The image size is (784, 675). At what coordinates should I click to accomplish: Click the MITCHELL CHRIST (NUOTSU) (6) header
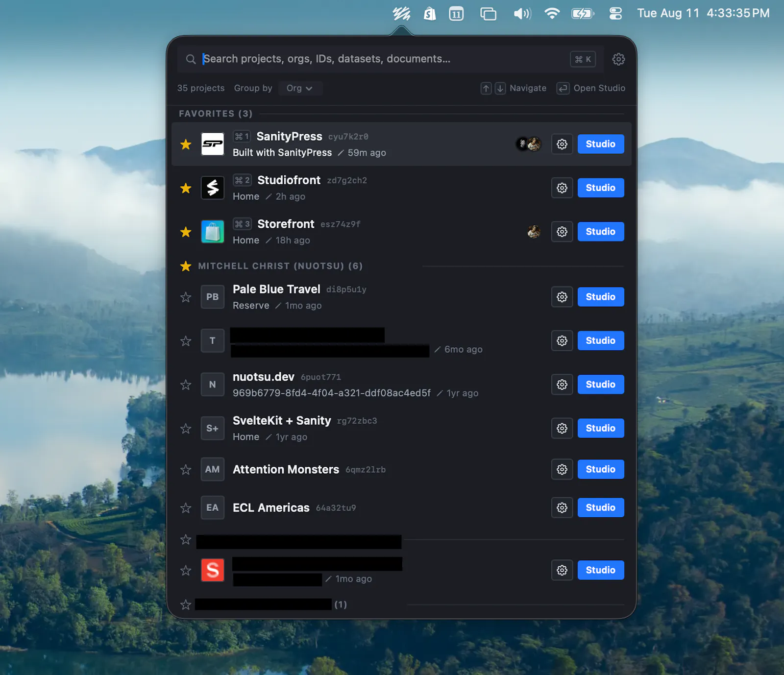(280, 266)
